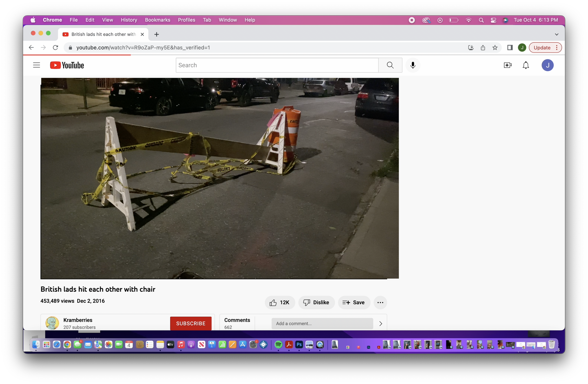Open Spotify from the dock

(x=278, y=345)
